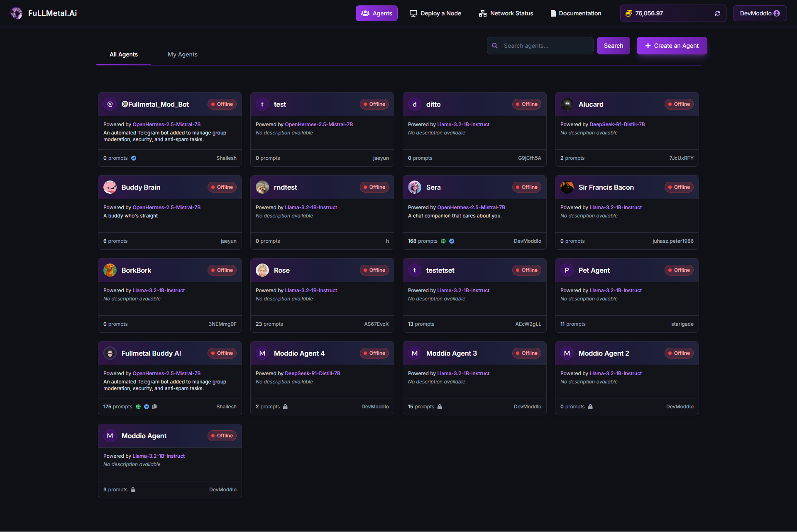
Task: Open the DevModdlo account menu
Action: coord(759,13)
